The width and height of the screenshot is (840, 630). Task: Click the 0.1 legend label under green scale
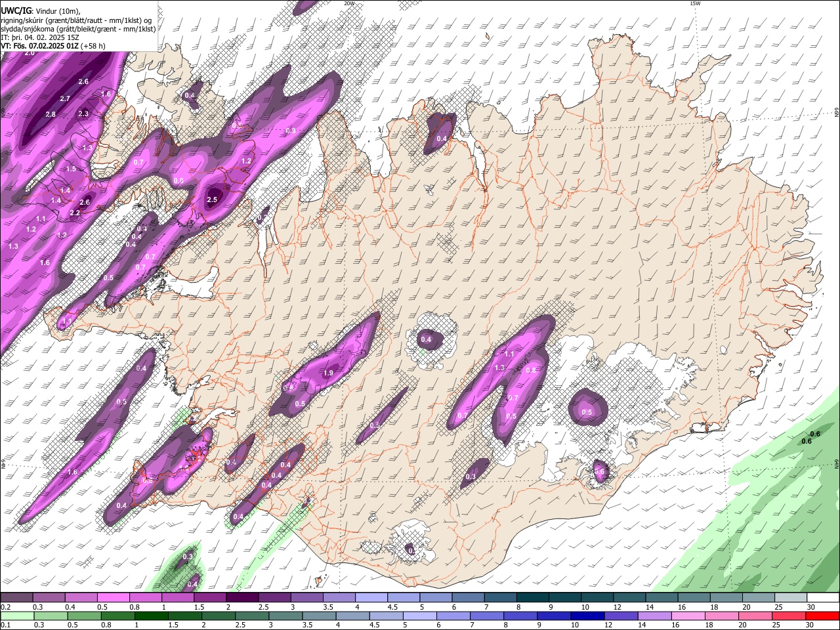[5, 625]
